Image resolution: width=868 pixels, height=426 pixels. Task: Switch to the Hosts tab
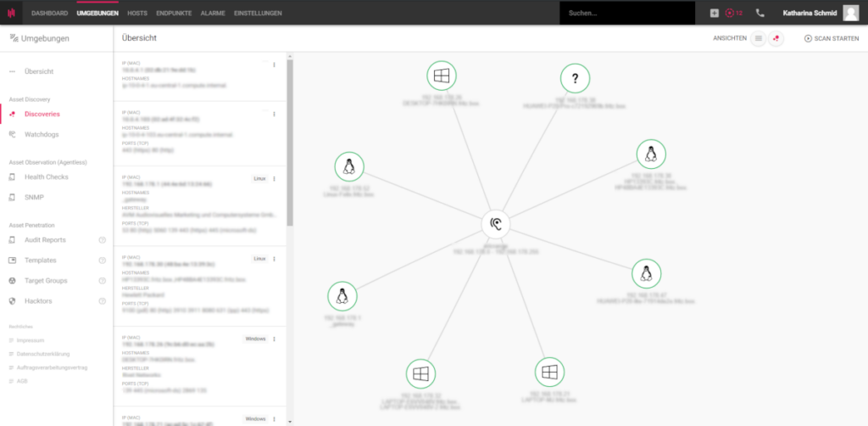[137, 13]
